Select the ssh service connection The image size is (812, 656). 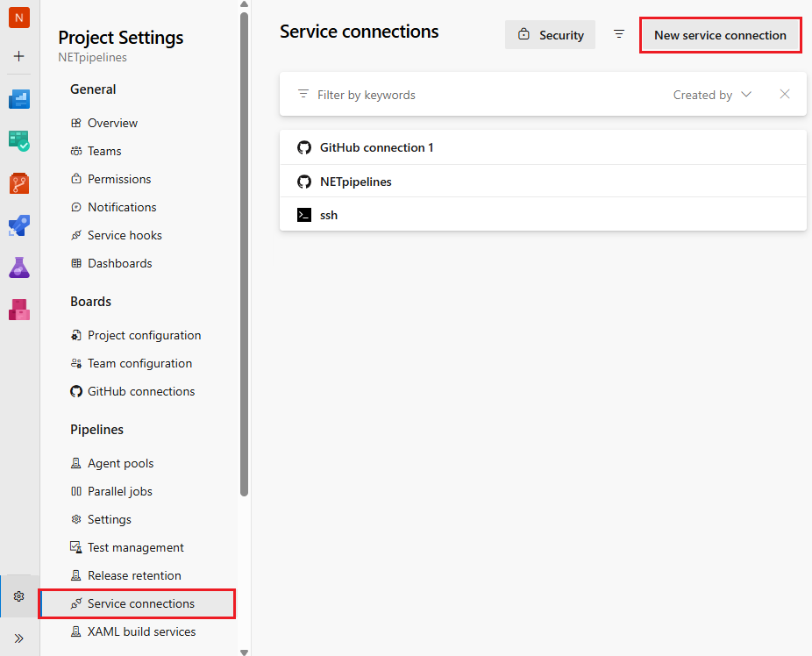pyautogui.click(x=328, y=215)
